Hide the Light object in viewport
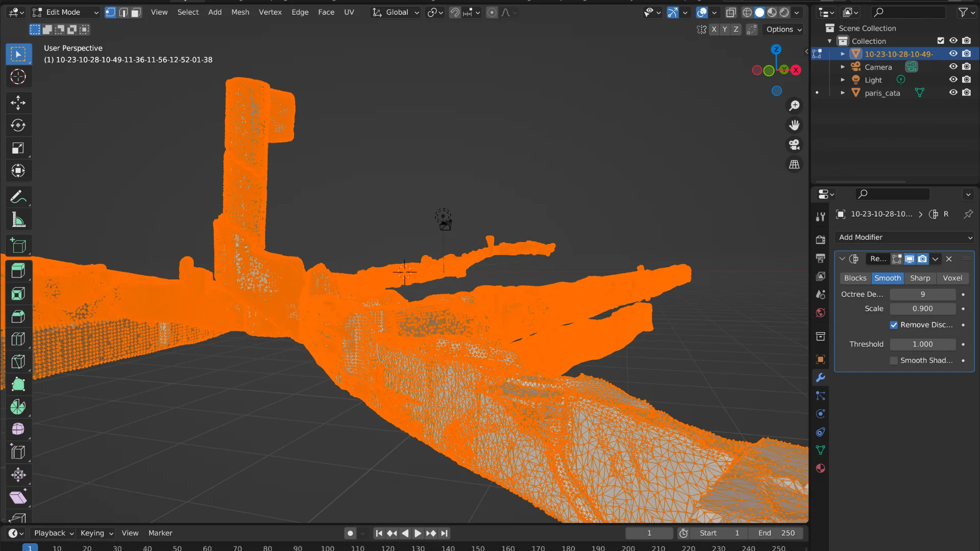 tap(953, 80)
